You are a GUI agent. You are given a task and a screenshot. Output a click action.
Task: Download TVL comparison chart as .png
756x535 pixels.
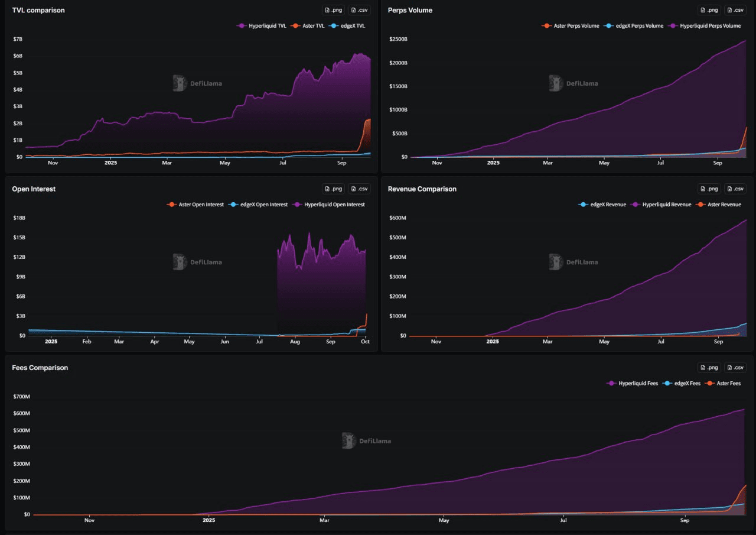pyautogui.click(x=333, y=10)
